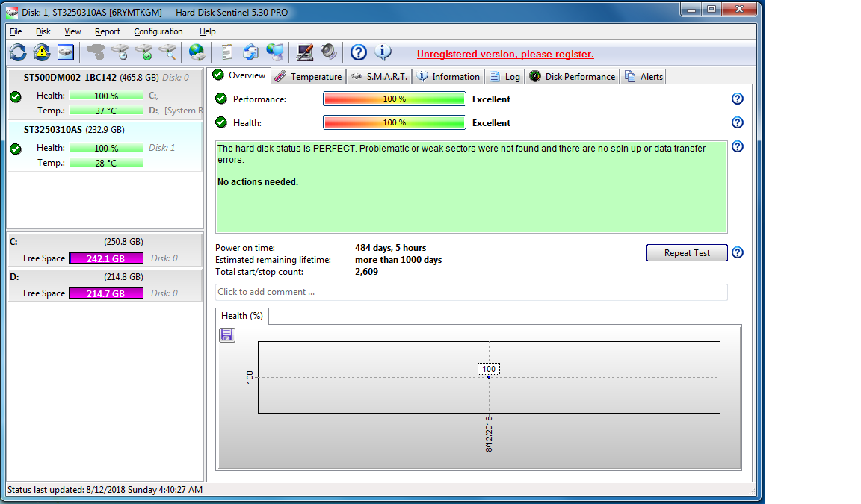Click the help icon beside Performance rating
This screenshot has width=861, height=504.
(738, 99)
